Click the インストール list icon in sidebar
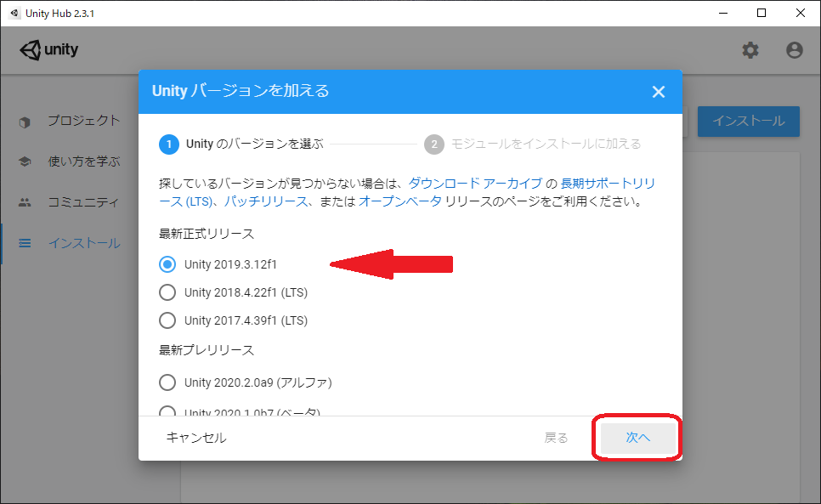 click(x=25, y=243)
